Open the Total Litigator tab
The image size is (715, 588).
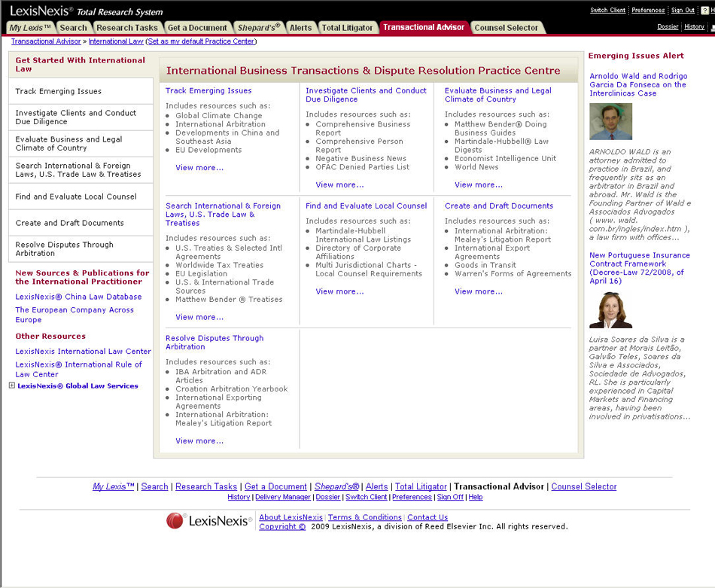tap(348, 28)
